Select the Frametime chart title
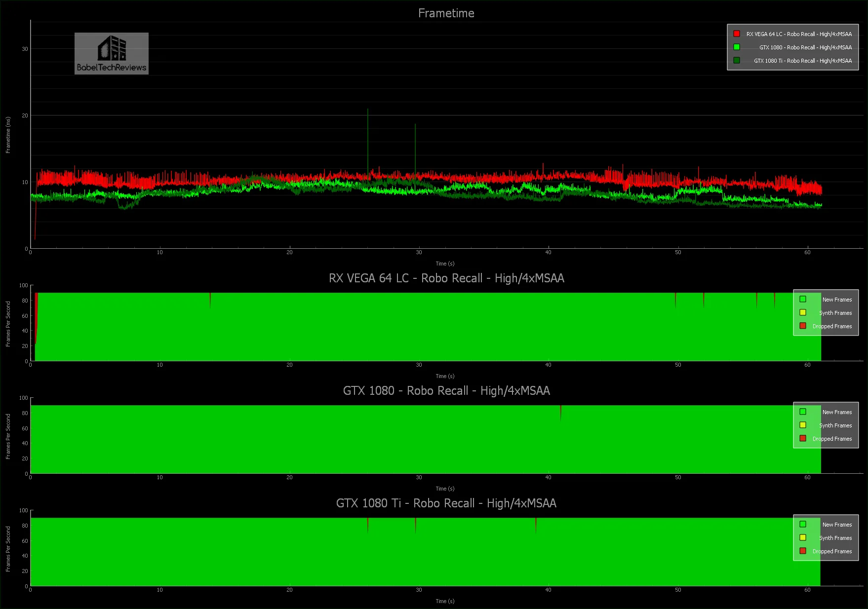 pyautogui.click(x=446, y=13)
